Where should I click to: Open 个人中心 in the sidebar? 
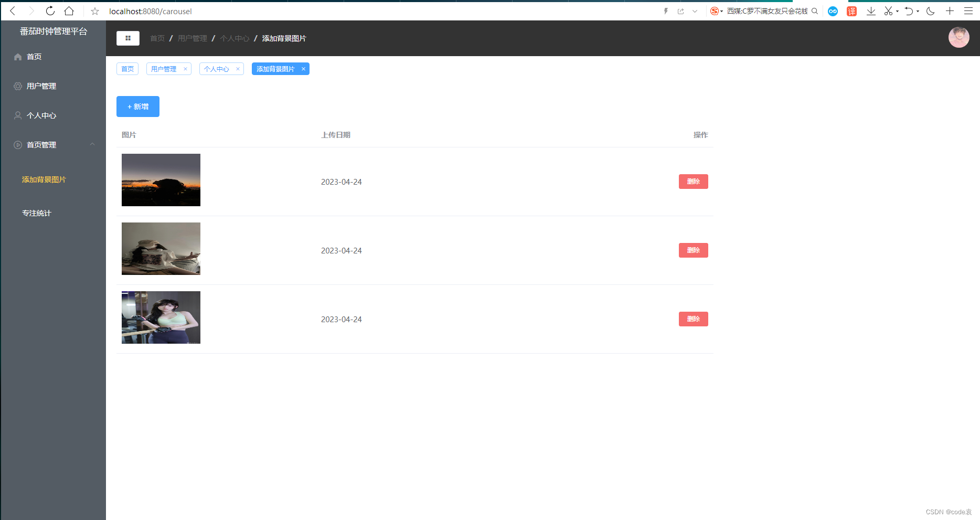[x=53, y=115]
